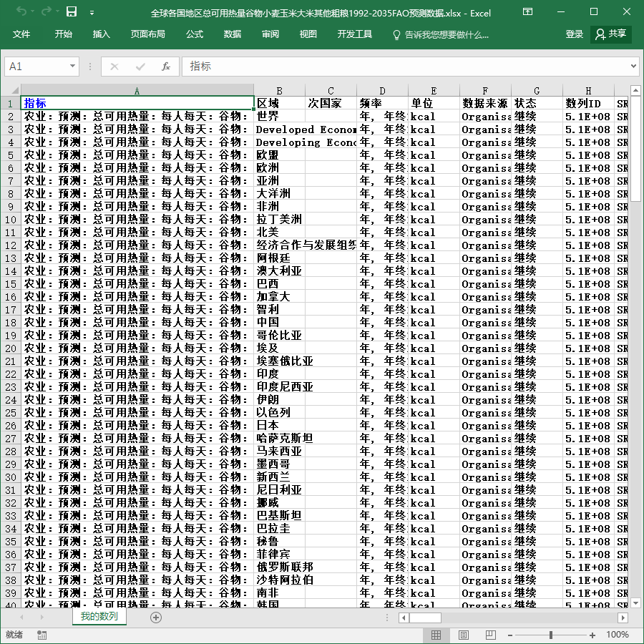Click the 登录 sign-in link
This screenshot has height=644, width=644.
pyautogui.click(x=574, y=34)
